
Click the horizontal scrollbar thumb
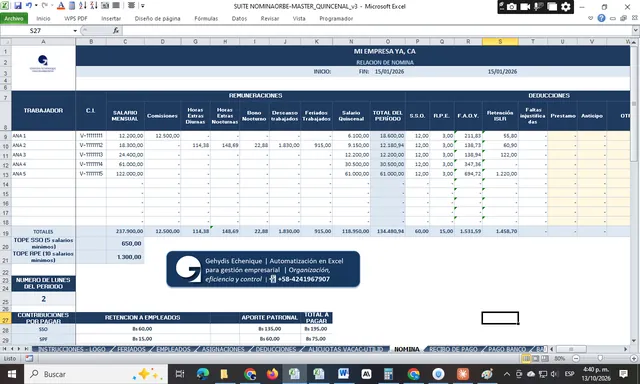click(x=571, y=349)
